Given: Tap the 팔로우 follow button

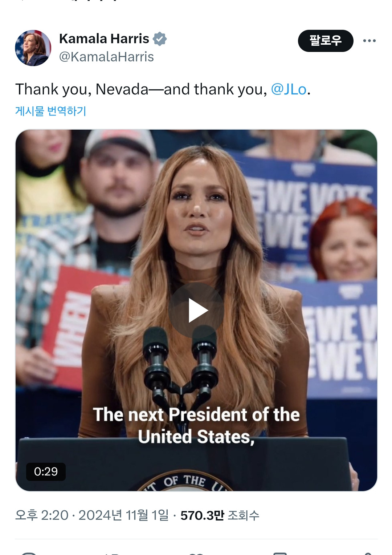Looking at the screenshot, I should point(325,41).
